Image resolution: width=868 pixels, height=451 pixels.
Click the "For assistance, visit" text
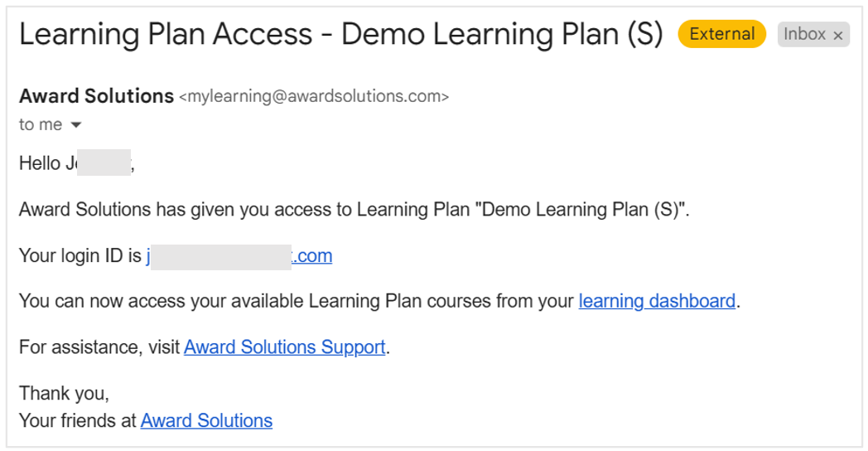99,347
